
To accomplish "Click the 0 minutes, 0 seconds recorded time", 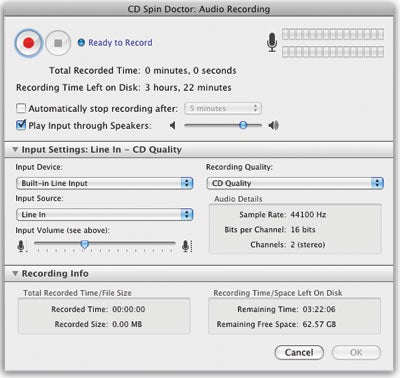I will 191,71.
